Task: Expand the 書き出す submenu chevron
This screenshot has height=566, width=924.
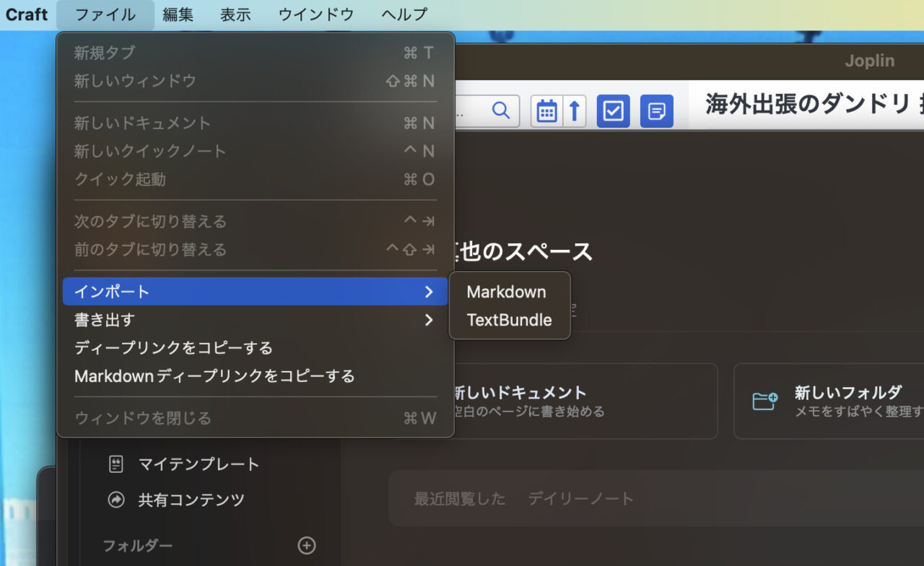Action: [429, 320]
